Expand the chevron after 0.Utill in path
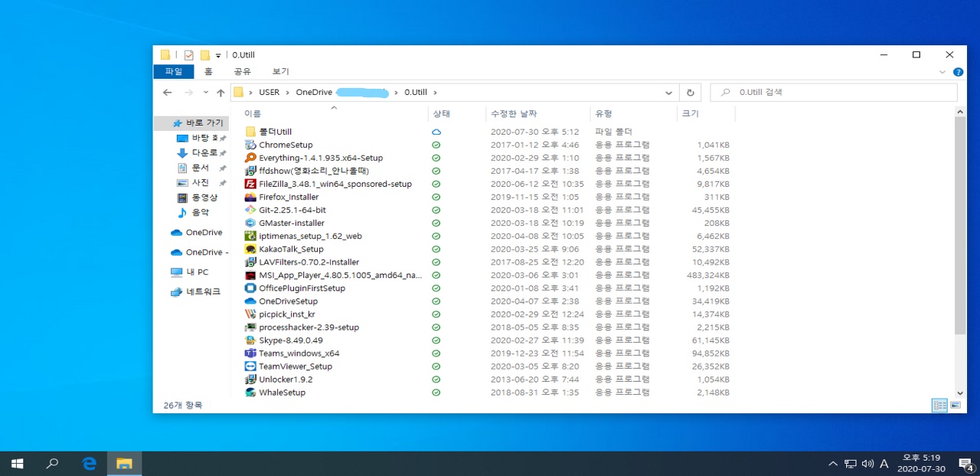 [x=435, y=93]
